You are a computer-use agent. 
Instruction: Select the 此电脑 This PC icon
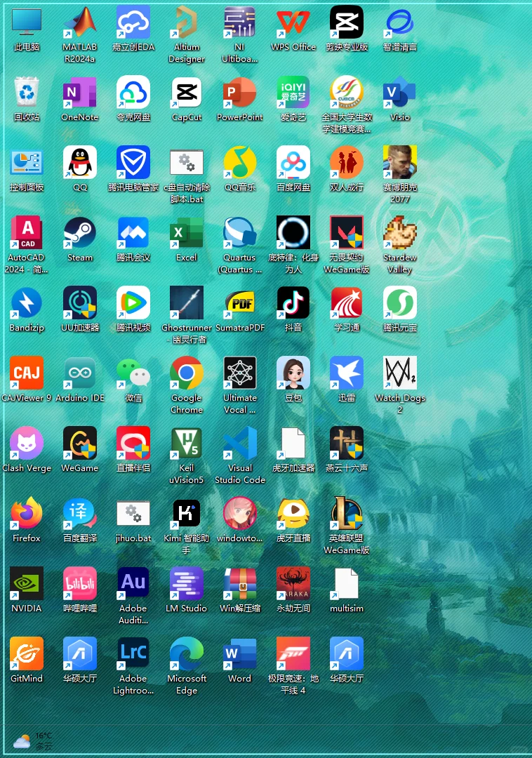[27, 22]
